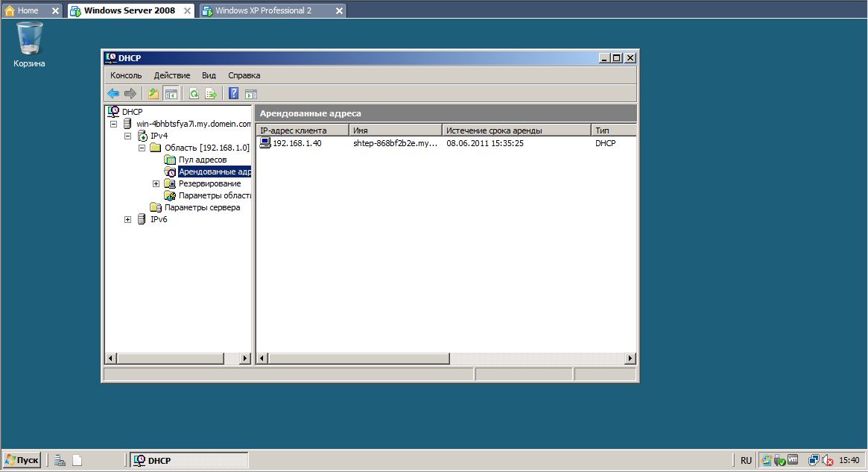The image size is (868, 472).
Task: Click the expiry 08.06.2011 15:35:25 cell
Action: point(485,143)
